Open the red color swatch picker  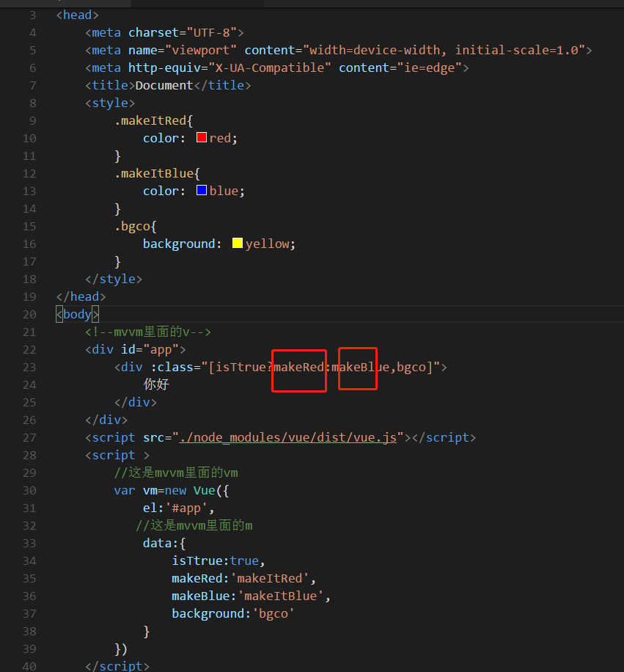(202, 137)
